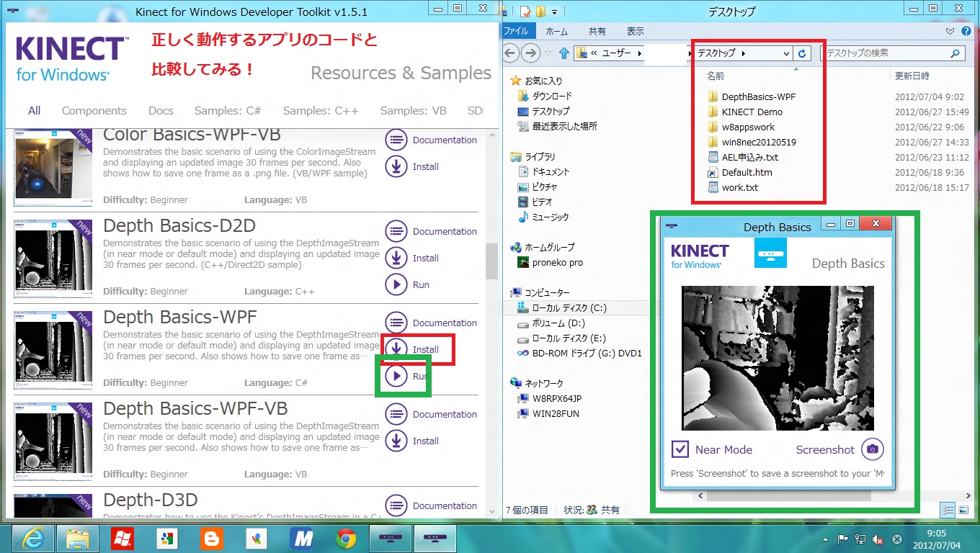
Task: Click the new folder icon in Explorer's quick access toolbar
Action: pyautogui.click(x=540, y=11)
